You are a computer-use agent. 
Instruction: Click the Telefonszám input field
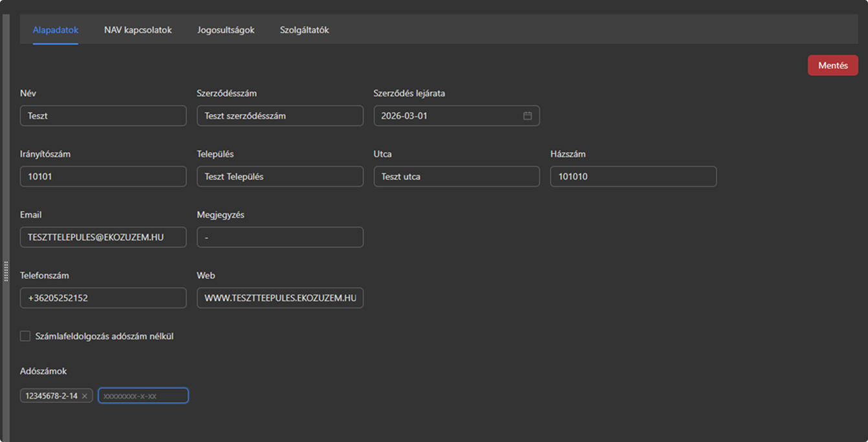(x=103, y=298)
